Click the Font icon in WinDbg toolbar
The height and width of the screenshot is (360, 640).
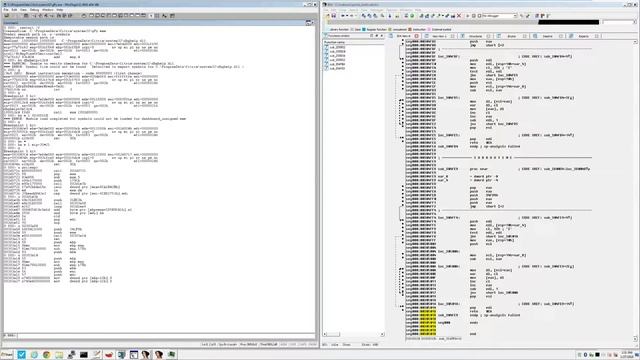point(164,16)
